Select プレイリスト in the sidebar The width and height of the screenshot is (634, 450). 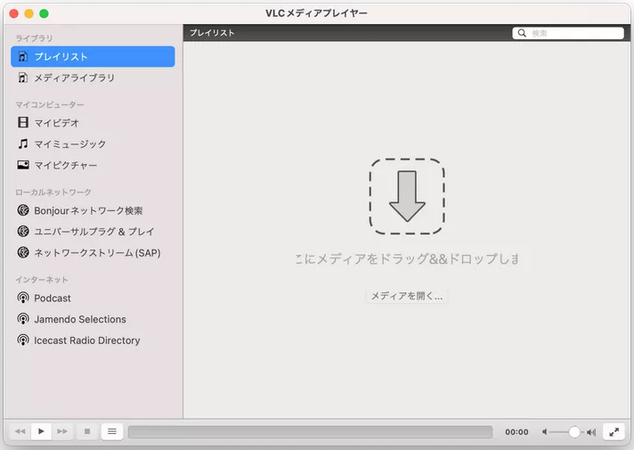coord(93,57)
